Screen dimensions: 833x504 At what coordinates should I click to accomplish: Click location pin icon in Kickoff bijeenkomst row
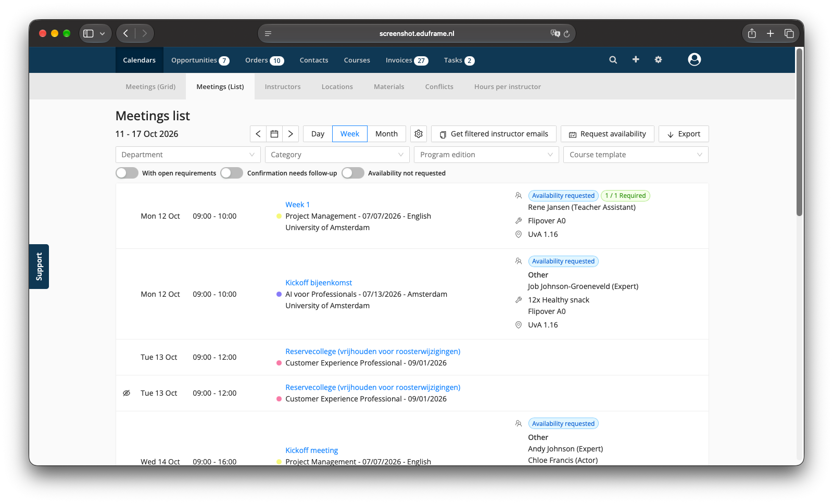(x=519, y=325)
